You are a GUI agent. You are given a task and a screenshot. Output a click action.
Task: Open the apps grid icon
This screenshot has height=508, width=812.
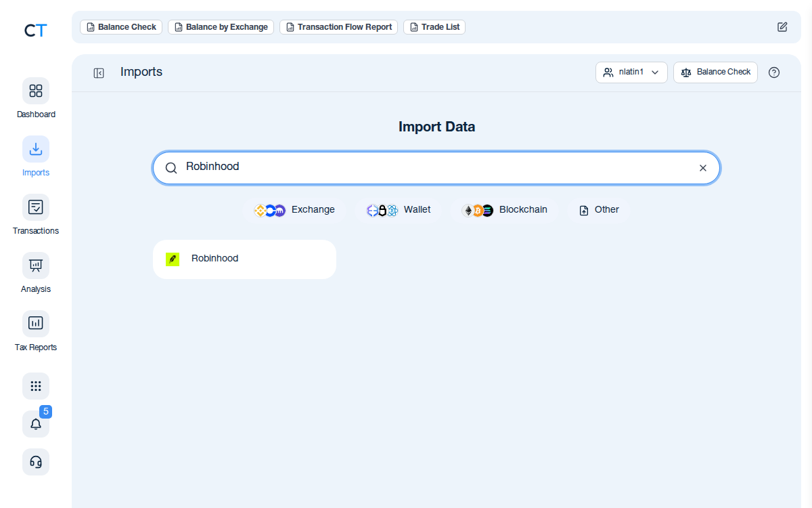(36, 386)
